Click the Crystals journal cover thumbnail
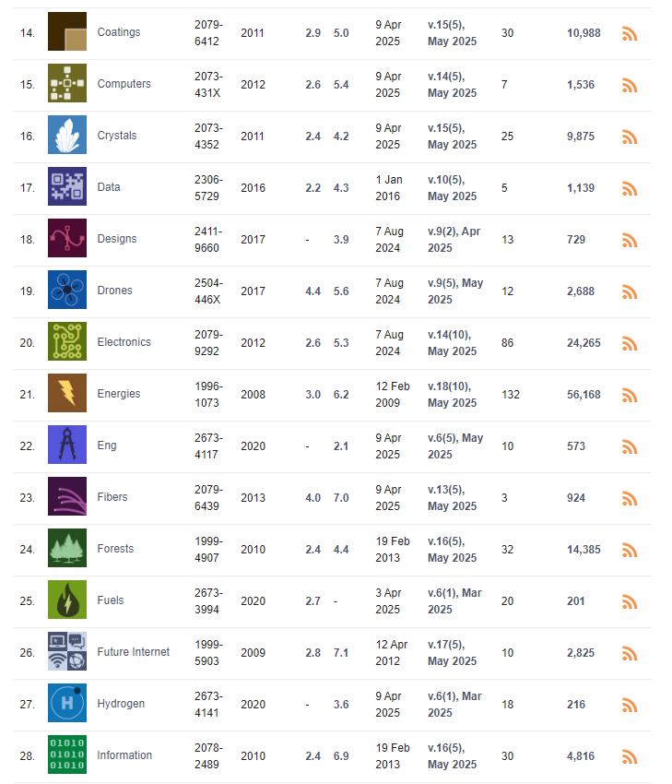The image size is (672, 784). [x=67, y=135]
